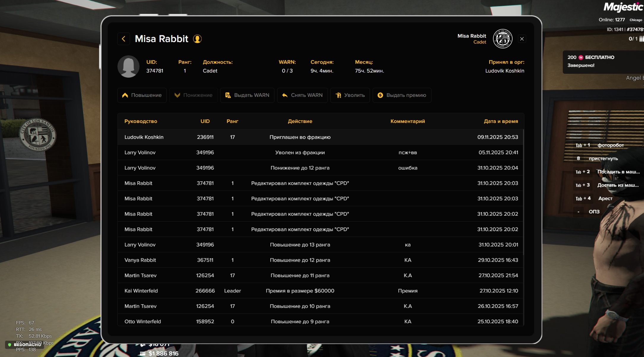Fire the member with Уволить

[x=350, y=95]
